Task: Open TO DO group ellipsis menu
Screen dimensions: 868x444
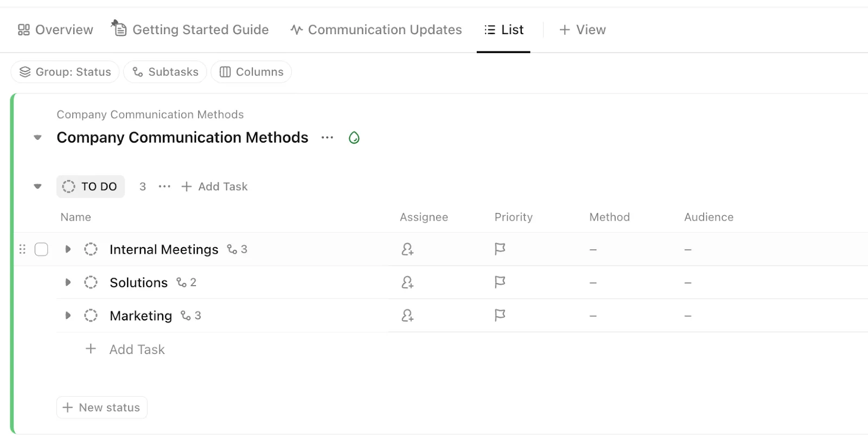Action: [164, 186]
